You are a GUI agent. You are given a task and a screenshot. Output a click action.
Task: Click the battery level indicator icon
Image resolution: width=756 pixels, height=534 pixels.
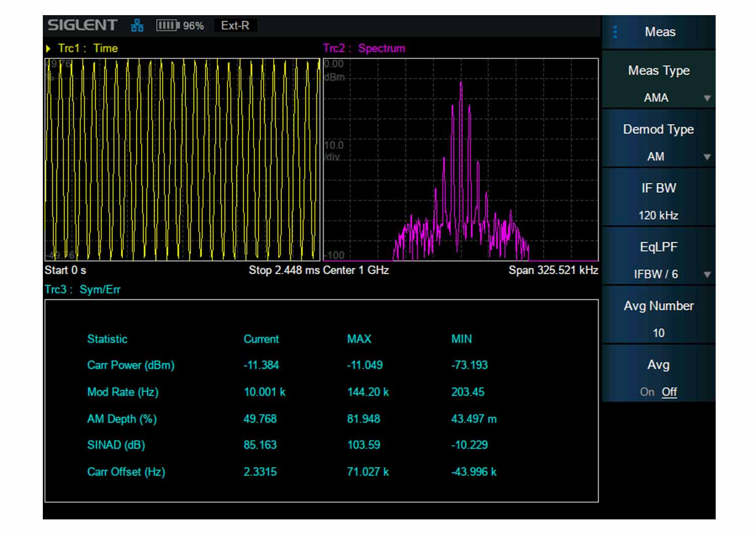(x=168, y=25)
